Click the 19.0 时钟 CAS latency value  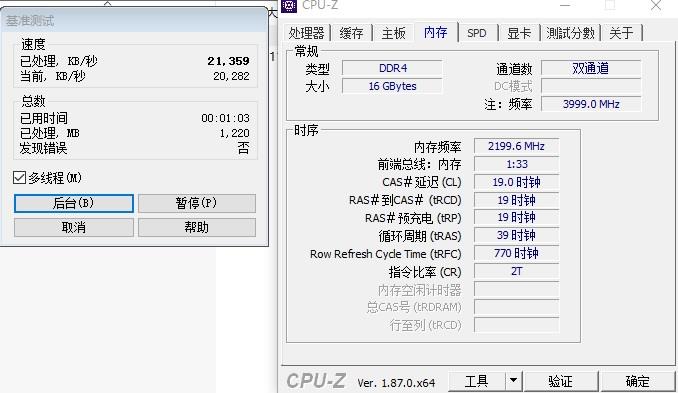pos(516,182)
